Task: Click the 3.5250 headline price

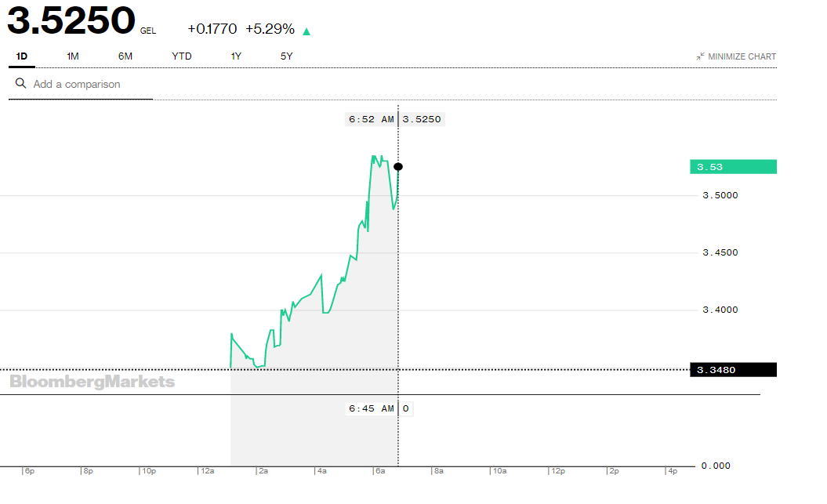Action: click(x=71, y=22)
